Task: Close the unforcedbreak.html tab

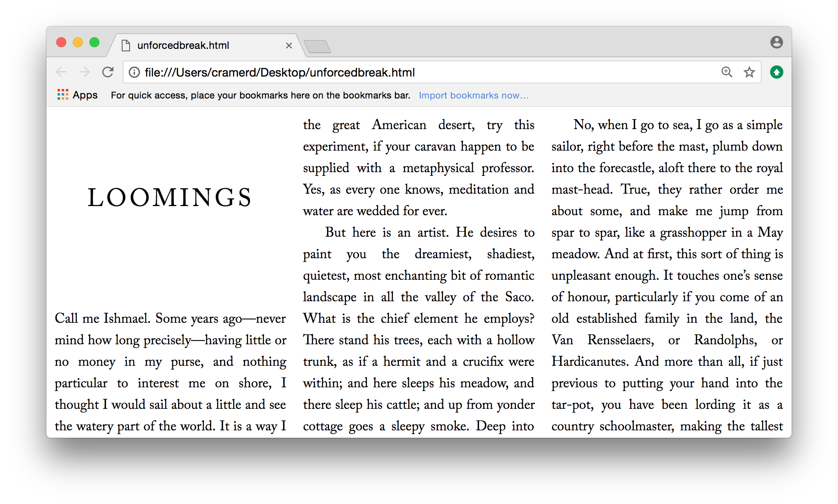Action: click(x=289, y=46)
